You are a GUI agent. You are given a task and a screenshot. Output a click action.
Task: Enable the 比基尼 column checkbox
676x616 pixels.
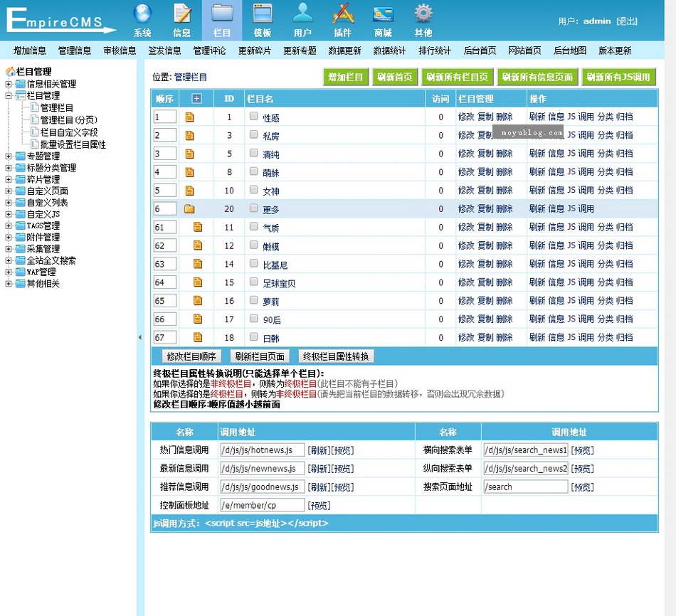tap(253, 263)
